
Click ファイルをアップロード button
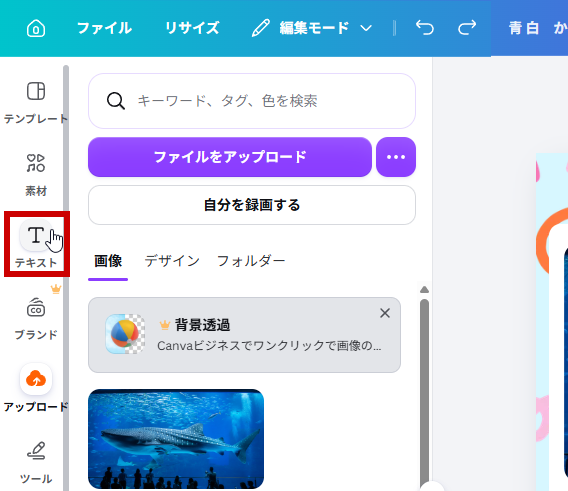click(x=230, y=157)
